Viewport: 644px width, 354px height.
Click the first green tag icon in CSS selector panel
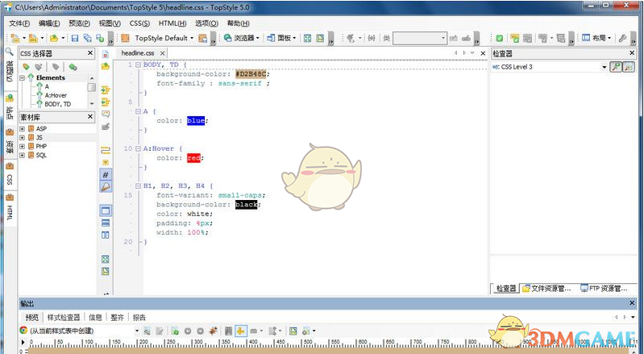[x=27, y=67]
